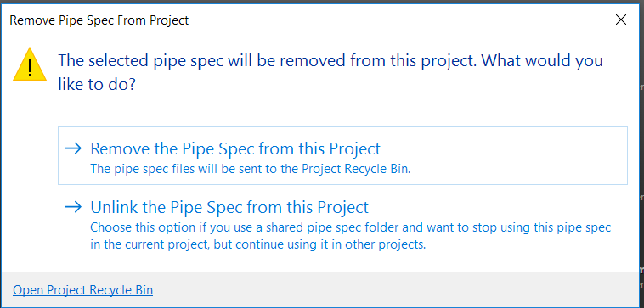This screenshot has height=308, width=644.
Task: Click the word Unlink in the second option title
Action: (x=113, y=207)
